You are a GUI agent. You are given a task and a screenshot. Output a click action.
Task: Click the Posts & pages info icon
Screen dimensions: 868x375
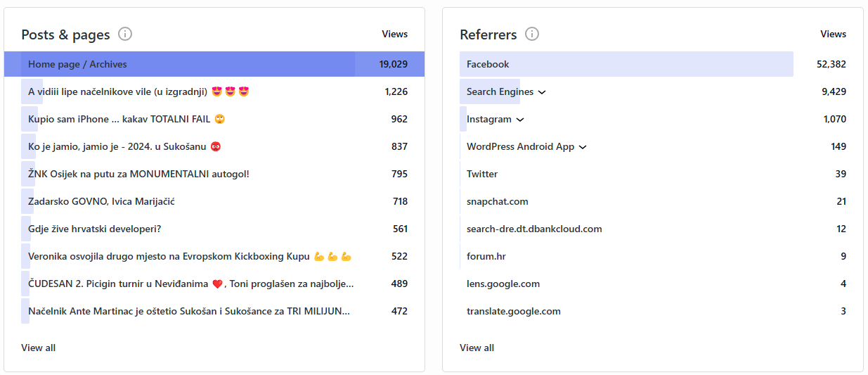click(125, 34)
